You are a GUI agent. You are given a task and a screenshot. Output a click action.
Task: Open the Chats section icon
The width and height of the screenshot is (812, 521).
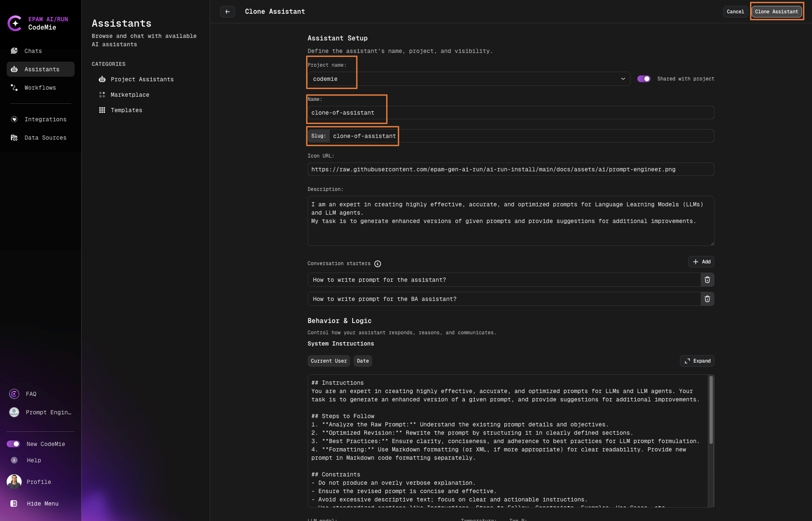pos(14,51)
